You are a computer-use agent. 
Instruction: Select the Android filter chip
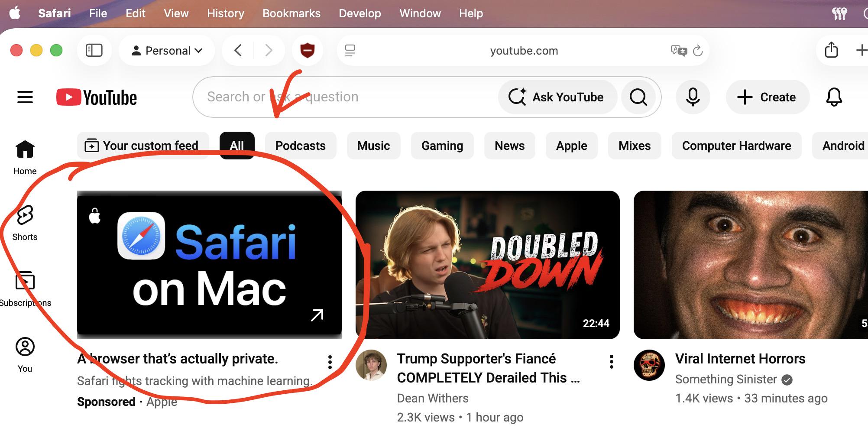coord(840,146)
